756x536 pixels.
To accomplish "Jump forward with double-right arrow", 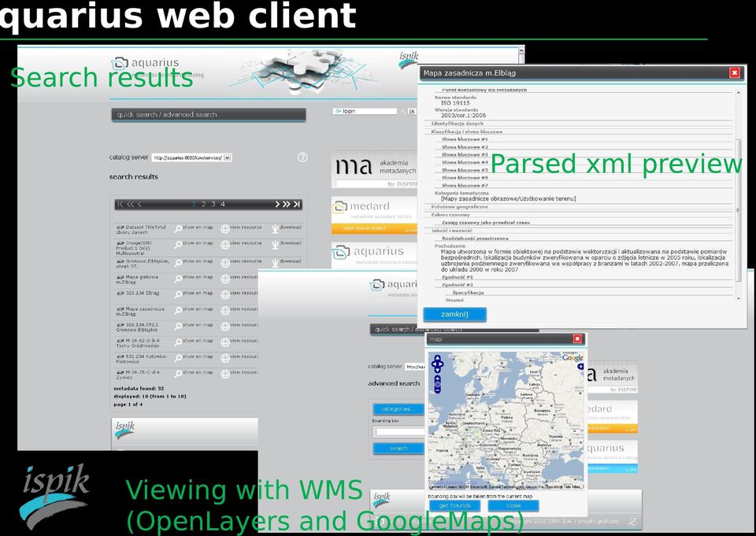I will (287, 205).
